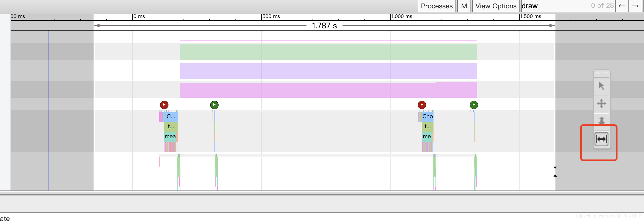Select the blue 'Cho' slice
Viewport: 644px width, 221px height.
pos(428,117)
